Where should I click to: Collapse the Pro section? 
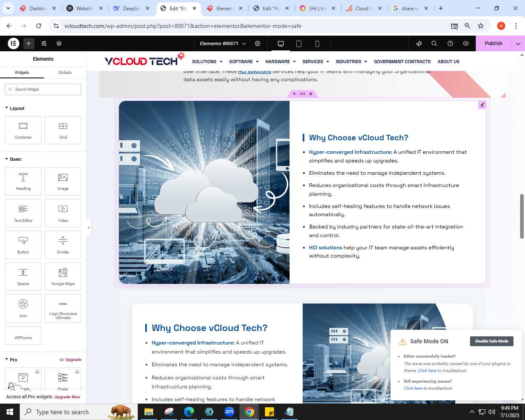pos(11,360)
